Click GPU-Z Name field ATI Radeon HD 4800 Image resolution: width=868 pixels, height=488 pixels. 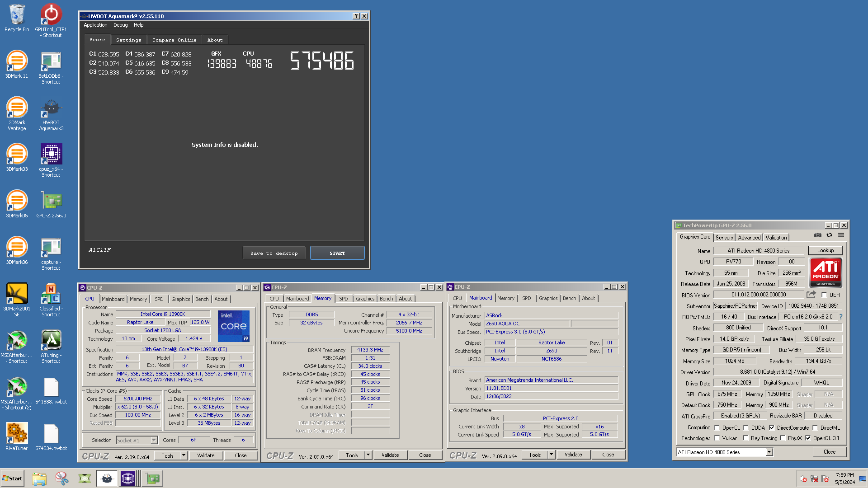tap(759, 251)
